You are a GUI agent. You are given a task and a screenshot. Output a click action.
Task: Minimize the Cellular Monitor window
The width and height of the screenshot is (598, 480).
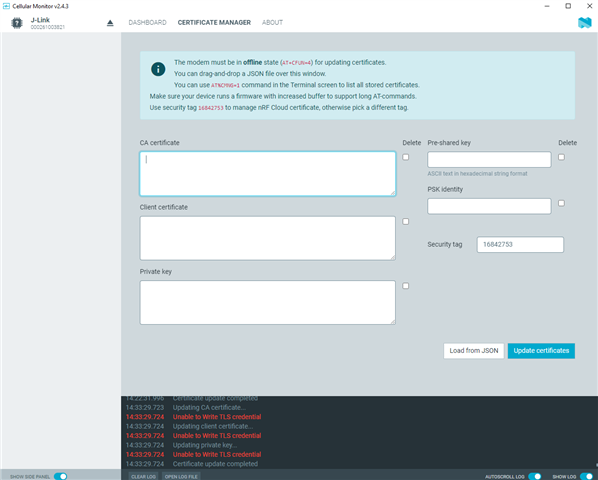pos(547,6)
